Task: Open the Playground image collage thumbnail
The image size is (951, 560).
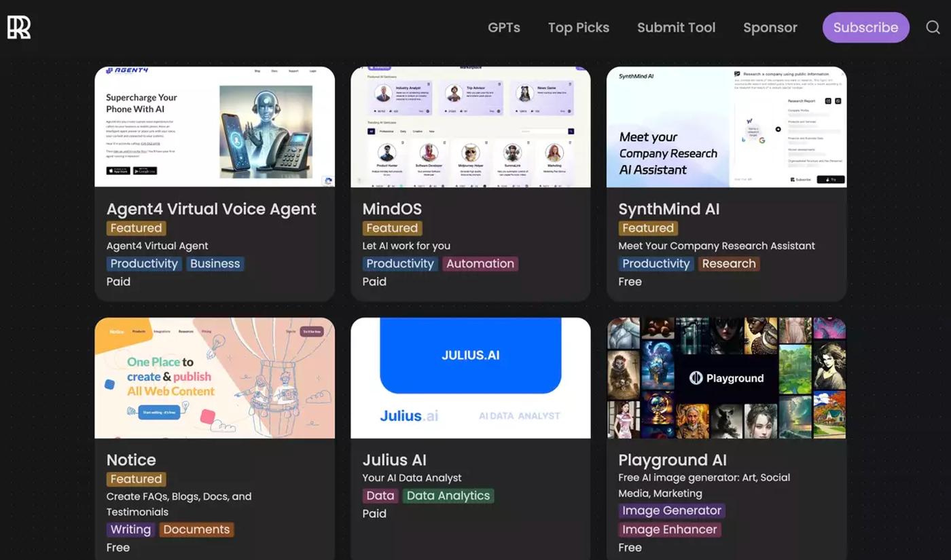Action: coord(727,378)
